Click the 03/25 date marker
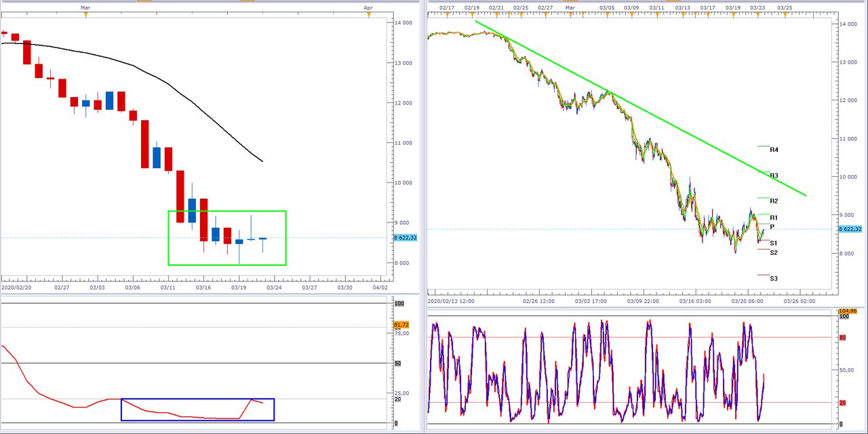868x434 pixels. coord(785,7)
